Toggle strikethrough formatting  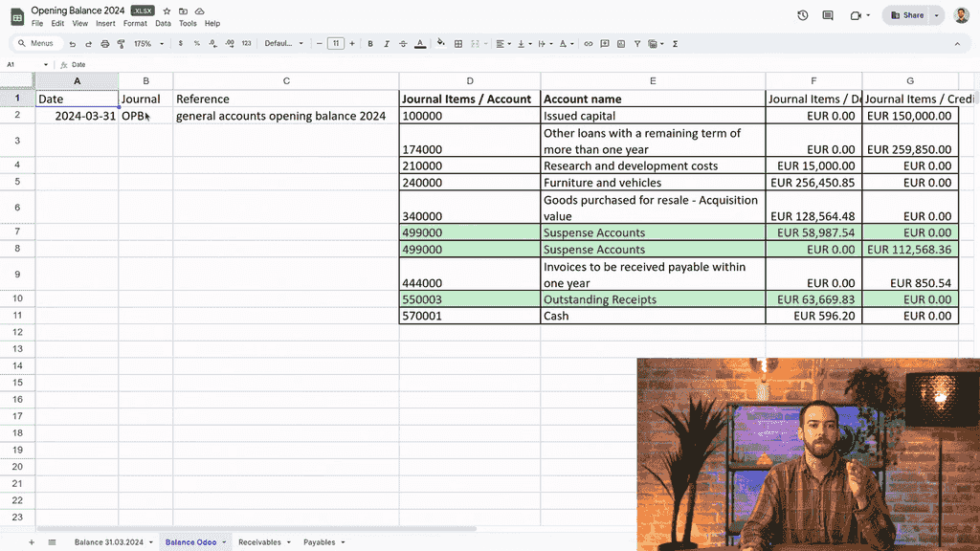pyautogui.click(x=403, y=44)
